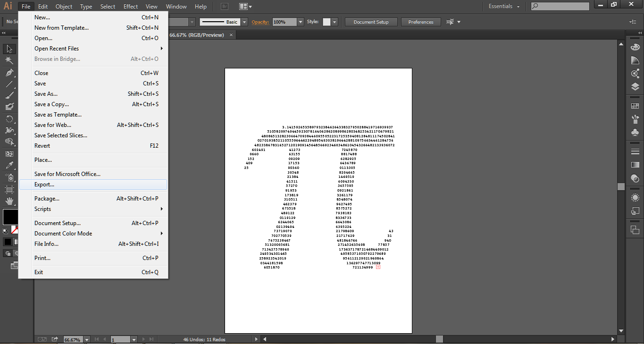Set fill to None (red slash)
The height and width of the screenshot is (344, 644).
tap(15, 230)
